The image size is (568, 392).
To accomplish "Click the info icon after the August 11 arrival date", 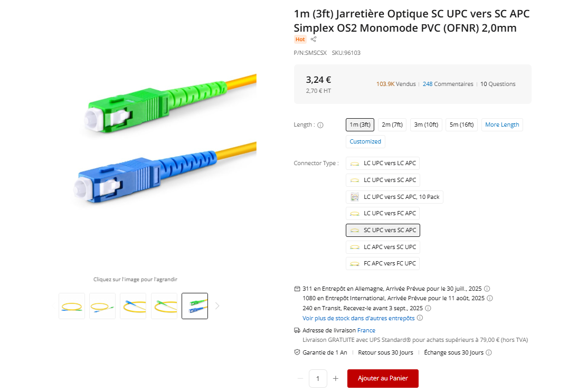I will [x=489, y=298].
